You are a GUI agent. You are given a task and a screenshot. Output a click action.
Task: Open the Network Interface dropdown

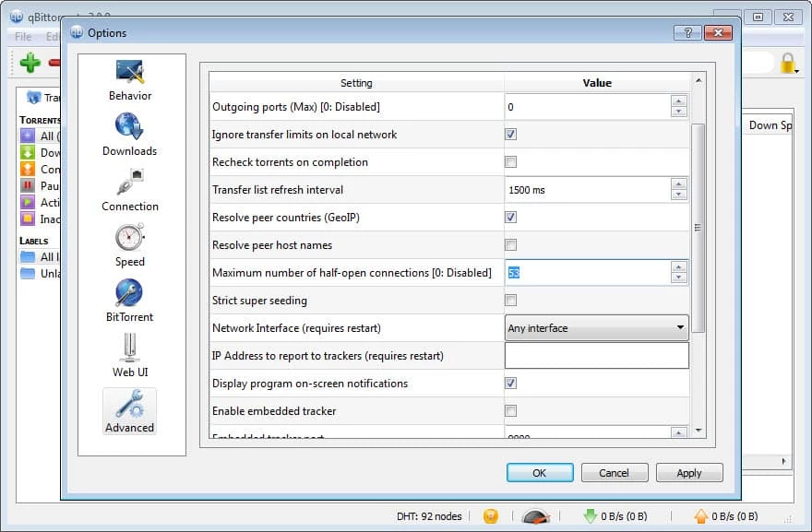(597, 328)
